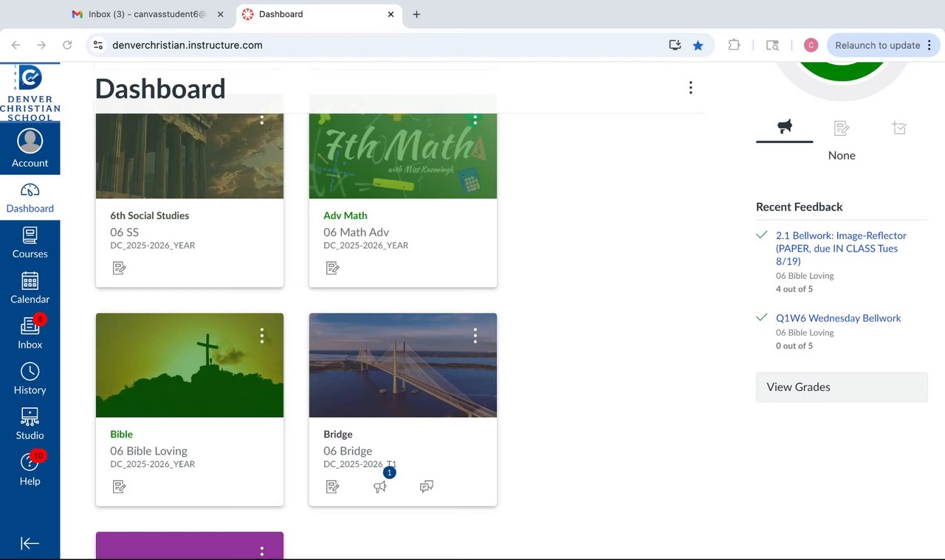Close the Dashboard tab
Image resolution: width=945 pixels, height=560 pixels.
(391, 14)
